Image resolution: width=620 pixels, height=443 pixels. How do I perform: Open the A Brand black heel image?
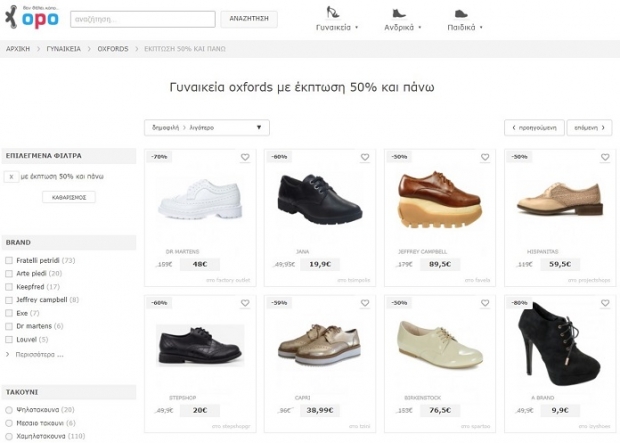pos(559,344)
